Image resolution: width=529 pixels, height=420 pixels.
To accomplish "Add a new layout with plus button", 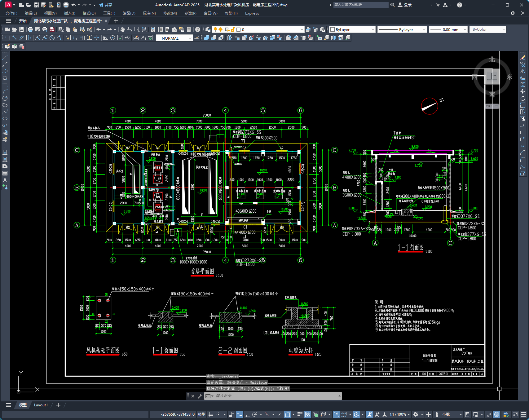I will click(x=58, y=405).
